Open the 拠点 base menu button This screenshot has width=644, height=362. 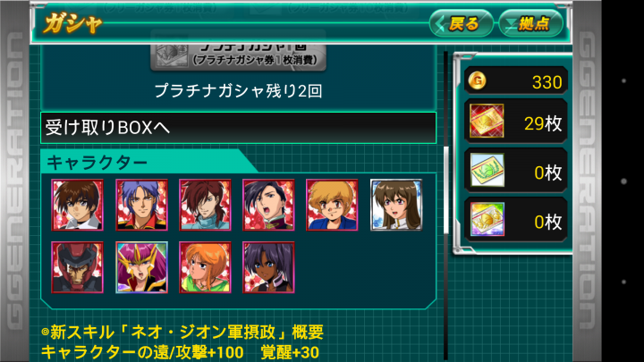(530, 23)
